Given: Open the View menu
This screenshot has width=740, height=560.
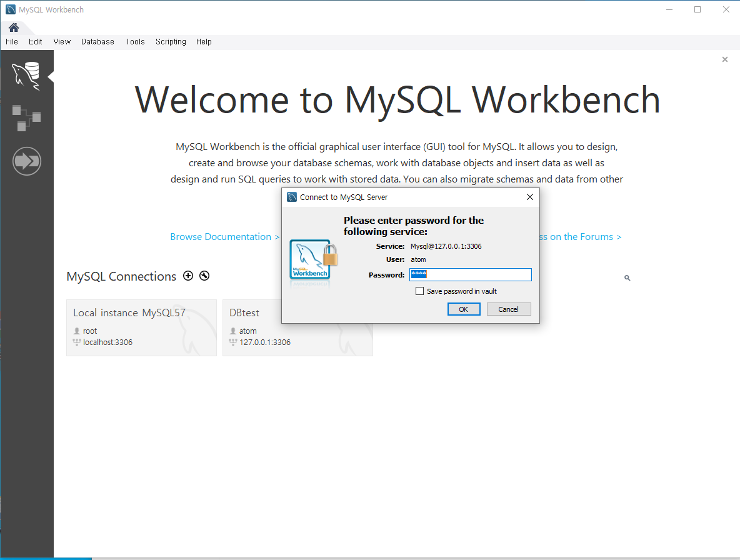Looking at the screenshot, I should click(x=62, y=41).
